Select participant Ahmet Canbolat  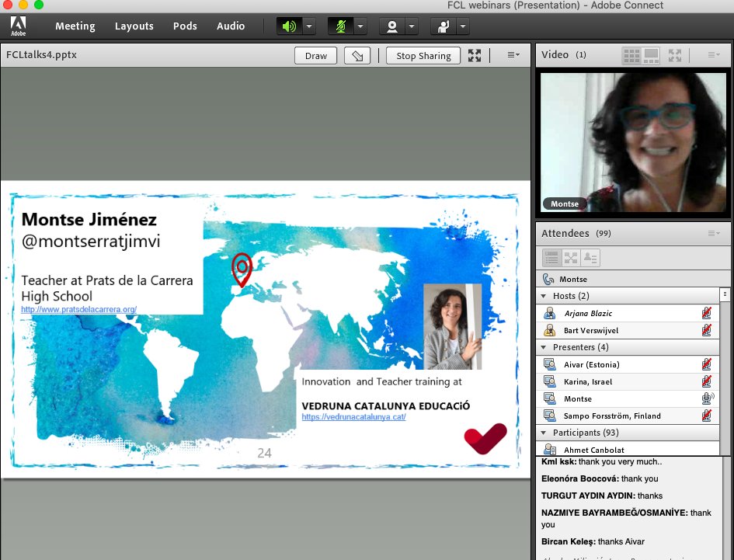(x=628, y=450)
